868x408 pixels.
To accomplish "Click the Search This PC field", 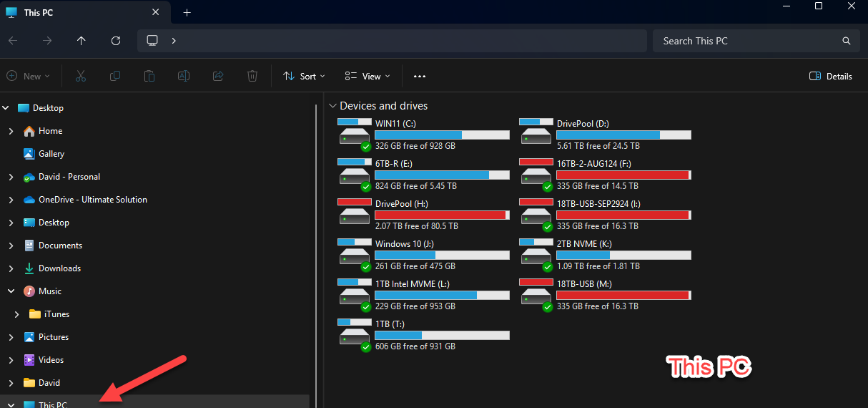I will (x=756, y=41).
